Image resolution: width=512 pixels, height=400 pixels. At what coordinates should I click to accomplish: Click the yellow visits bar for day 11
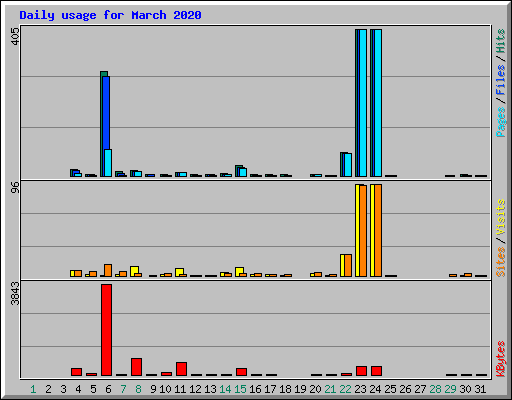click(x=179, y=272)
